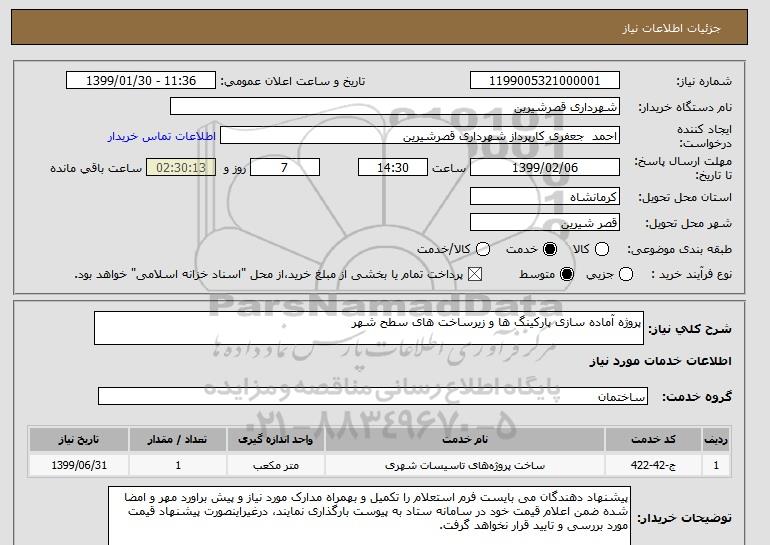770x545 pixels.
Task: Click the general description box about پارکینگ
Action: coord(369,328)
